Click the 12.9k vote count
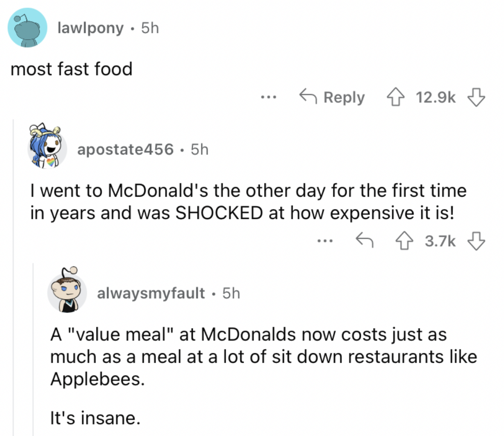The image size is (504, 436). (435, 97)
